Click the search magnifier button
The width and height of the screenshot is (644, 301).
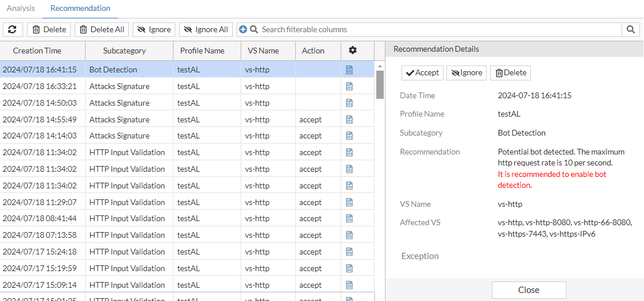coord(630,29)
